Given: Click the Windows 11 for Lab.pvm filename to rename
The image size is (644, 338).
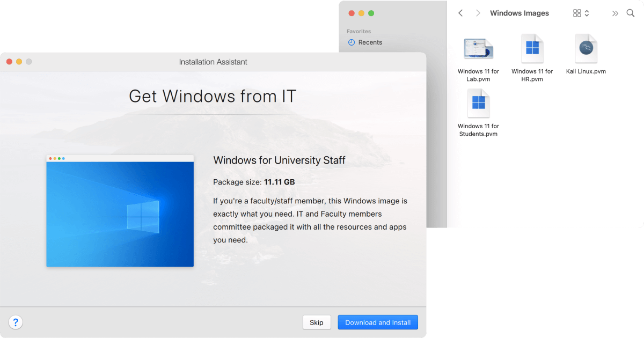Looking at the screenshot, I should pyautogui.click(x=478, y=75).
